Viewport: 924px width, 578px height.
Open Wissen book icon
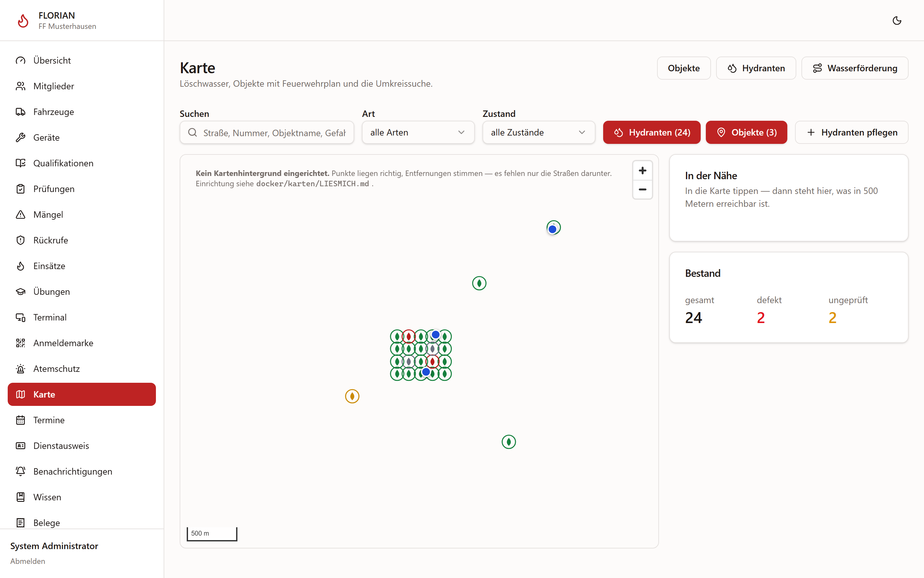(21, 497)
